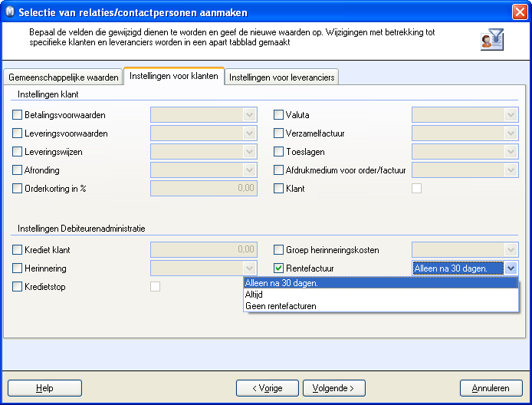Enable the Betalingsvoorwaarden checkbox
This screenshot has height=405, width=532.
coord(17,115)
